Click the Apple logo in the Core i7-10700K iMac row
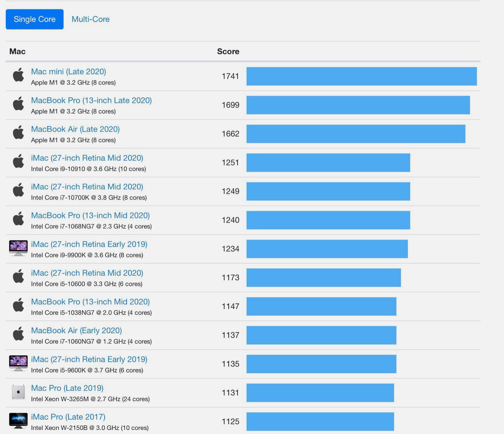This screenshot has width=504, height=434. [18, 190]
